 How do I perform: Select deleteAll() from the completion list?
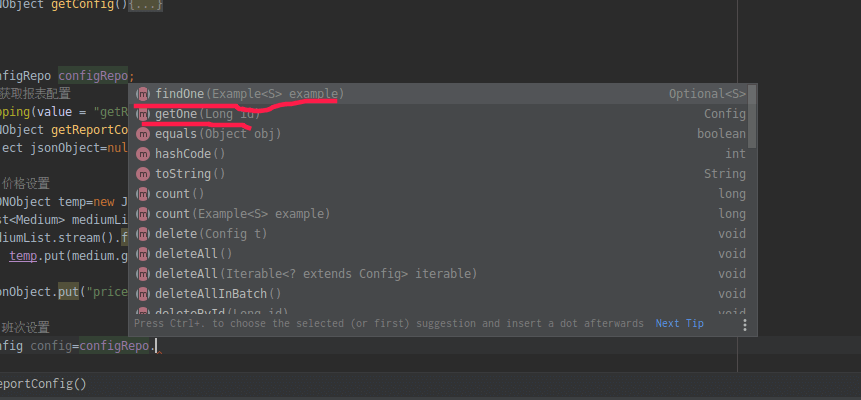tap(193, 254)
